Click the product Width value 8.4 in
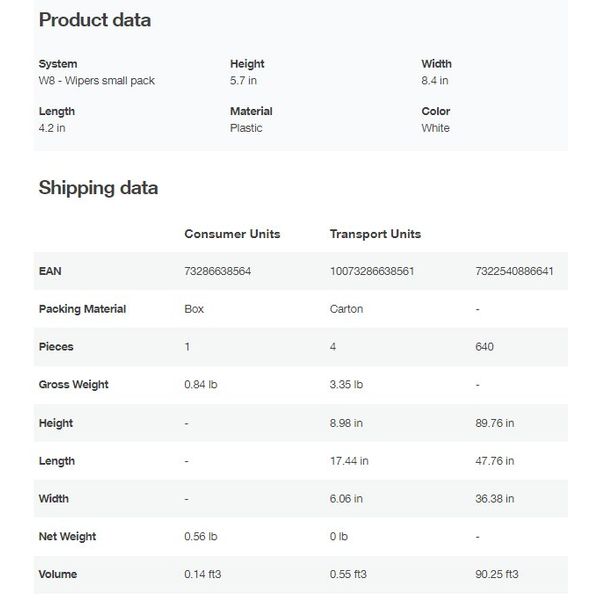 point(435,81)
